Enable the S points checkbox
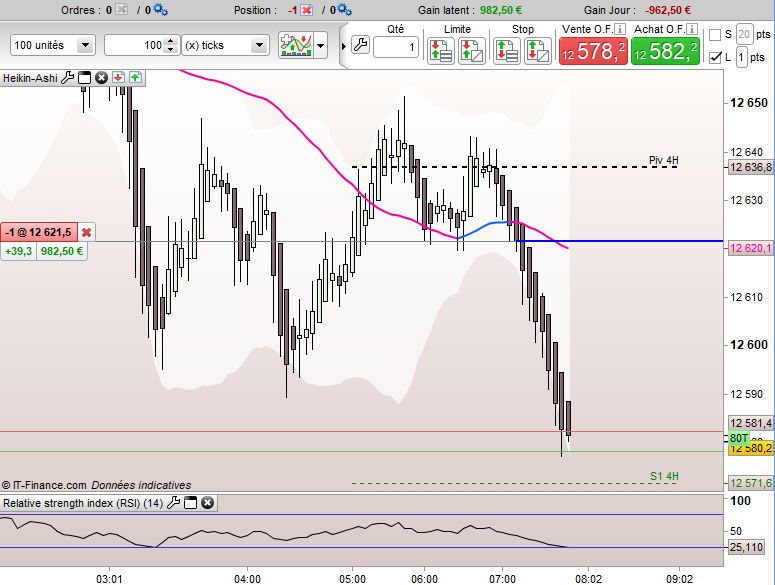The width and height of the screenshot is (775, 585). click(715, 35)
